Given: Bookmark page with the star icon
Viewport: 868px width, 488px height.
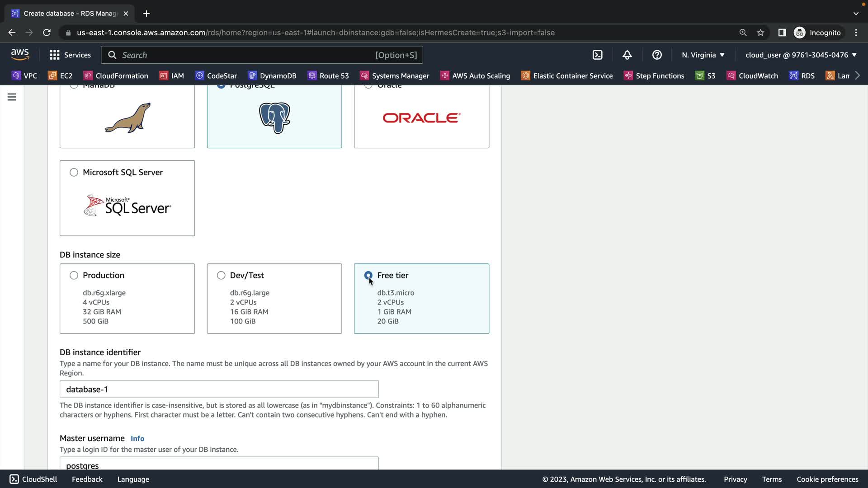Looking at the screenshot, I should tap(760, 33).
